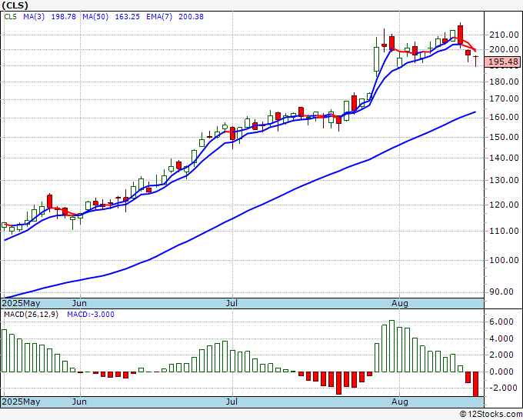
Task: Click Aug on the price chart date axis
Action: coord(400,303)
